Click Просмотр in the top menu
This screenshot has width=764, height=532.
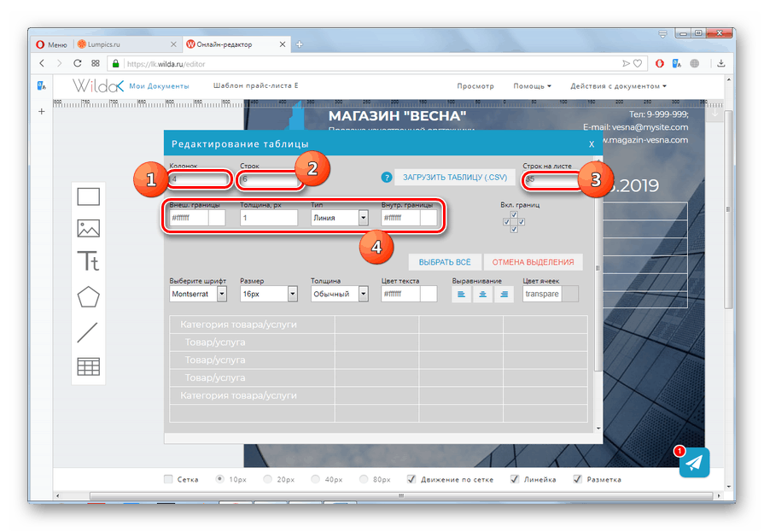tap(475, 86)
